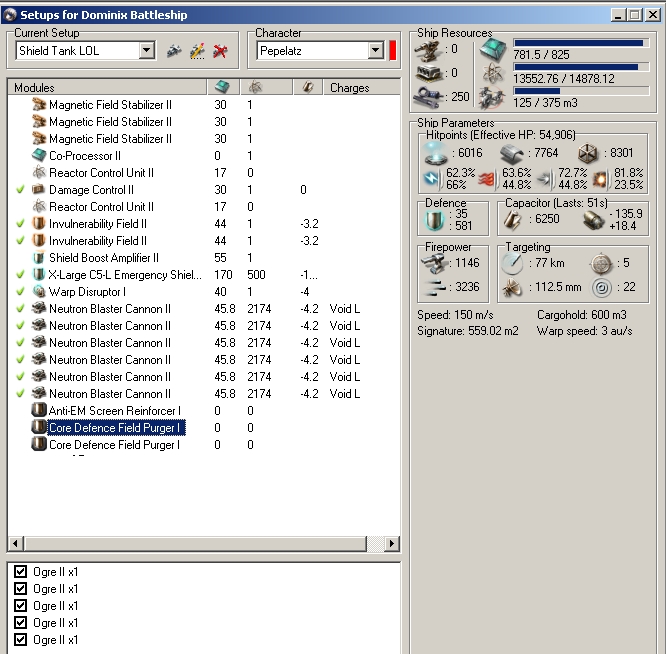Click the drone bay icon beside 125 / 375 m3

coord(492,97)
